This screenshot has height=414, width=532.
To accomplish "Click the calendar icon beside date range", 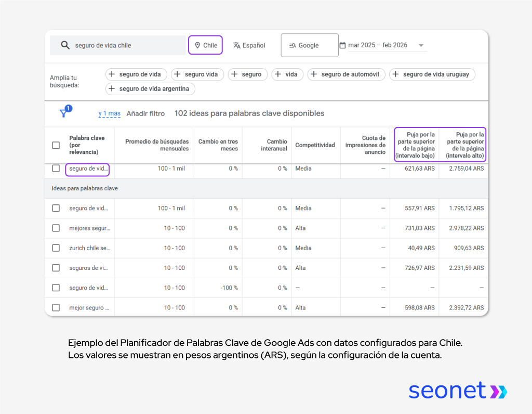I will pos(343,45).
